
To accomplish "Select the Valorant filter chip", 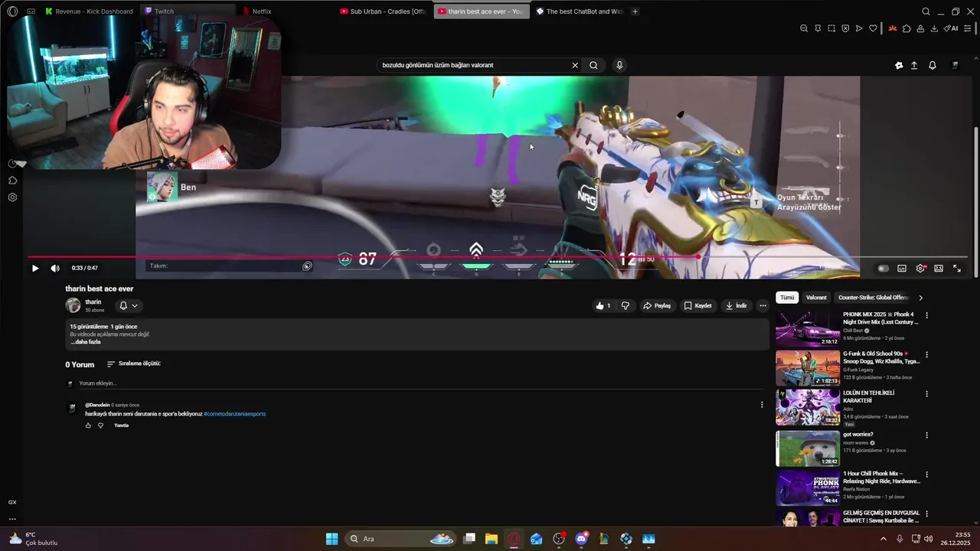I will (816, 298).
